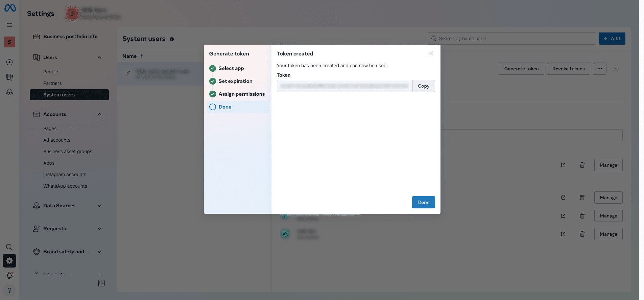Click the last Manage button
This screenshot has height=300, width=644.
(x=608, y=234)
